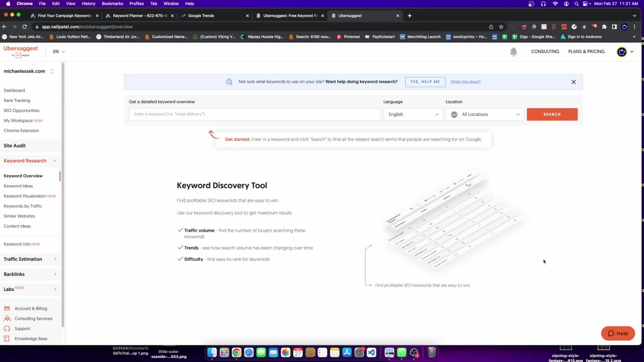This screenshot has height=362, width=644.
Task: Expand the Backlinks section
Action: [x=55, y=274]
